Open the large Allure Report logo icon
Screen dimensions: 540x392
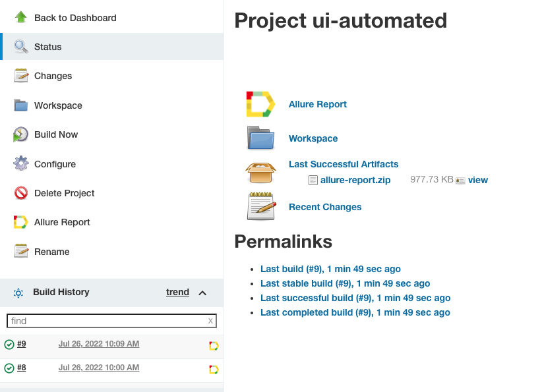tap(260, 104)
